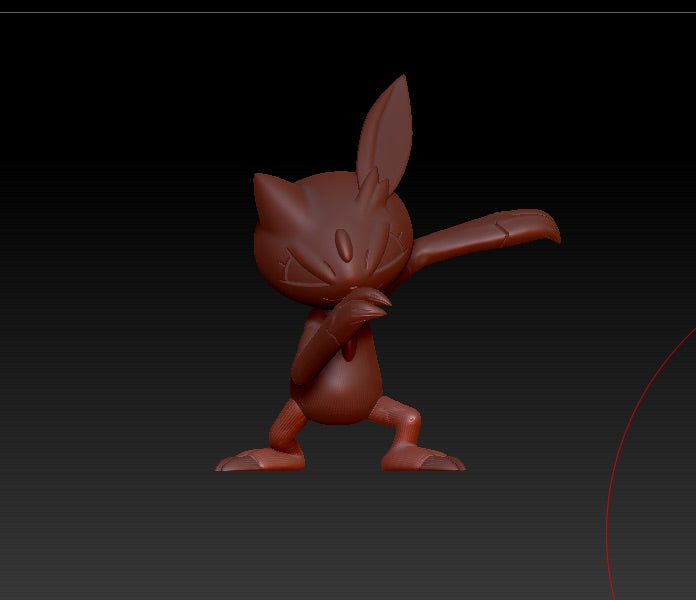Click the thin horizontal line at canvas top
The image size is (696, 600).
pyautogui.click(x=348, y=13)
